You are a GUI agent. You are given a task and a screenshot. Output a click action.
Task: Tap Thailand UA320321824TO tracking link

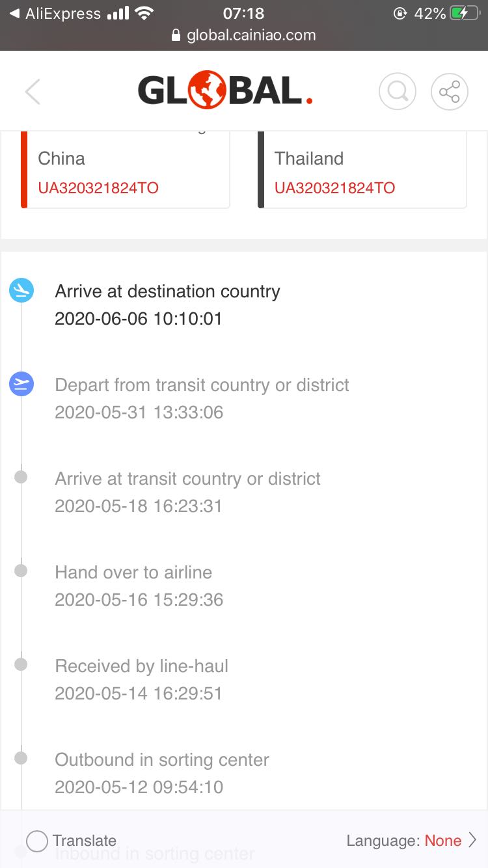pyautogui.click(x=334, y=188)
